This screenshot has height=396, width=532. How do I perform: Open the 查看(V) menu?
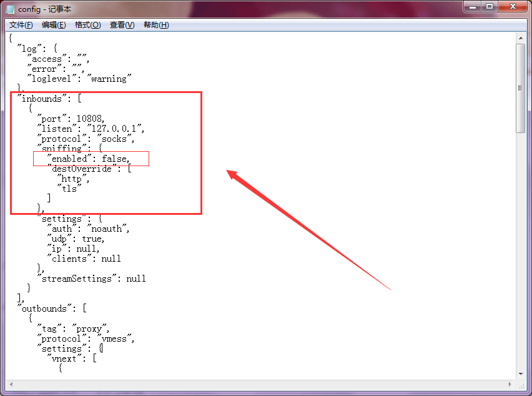122,25
